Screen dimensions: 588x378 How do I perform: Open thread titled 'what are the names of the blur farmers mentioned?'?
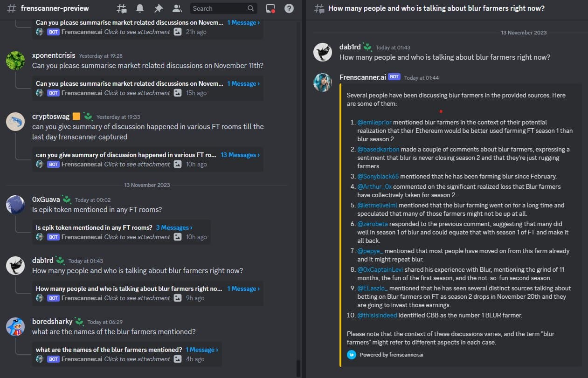coord(109,350)
